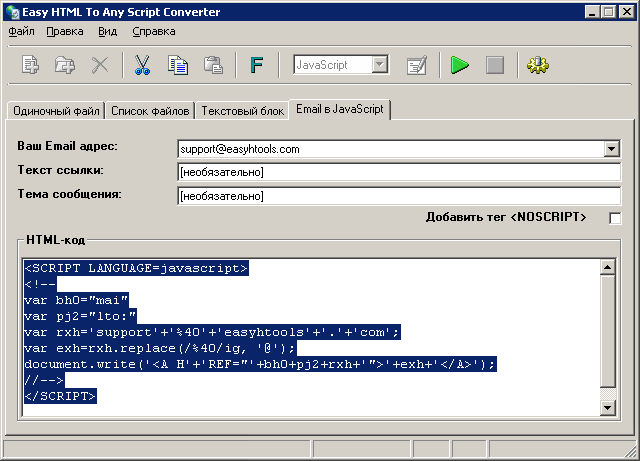Click the Текст ссылки input field
This screenshot has height=461, width=640.
[x=399, y=172]
